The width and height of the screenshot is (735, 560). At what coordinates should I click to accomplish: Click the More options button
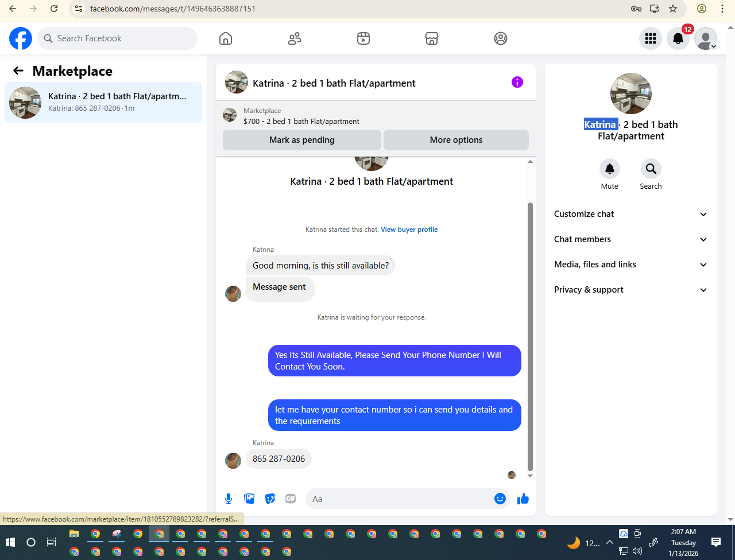(x=456, y=140)
